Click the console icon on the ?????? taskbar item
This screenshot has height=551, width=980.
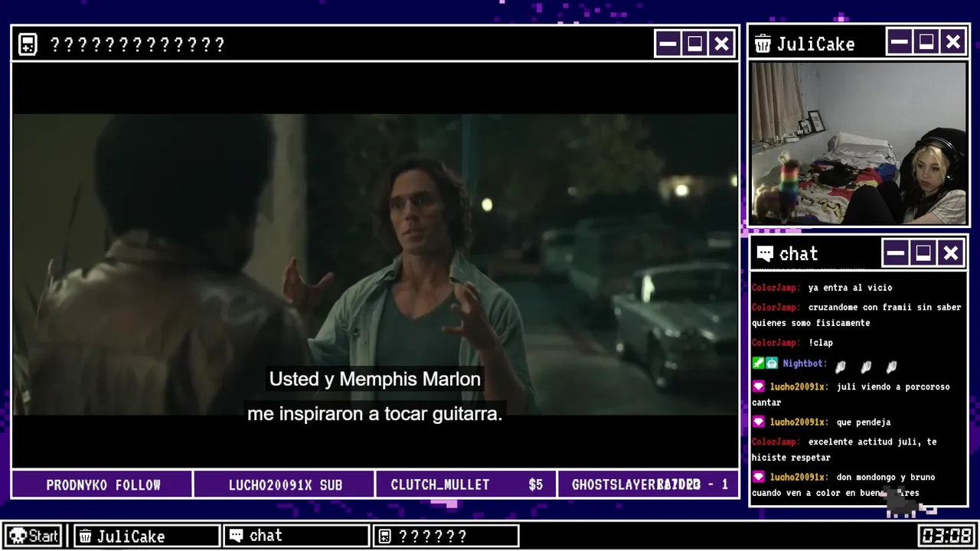pos(385,536)
